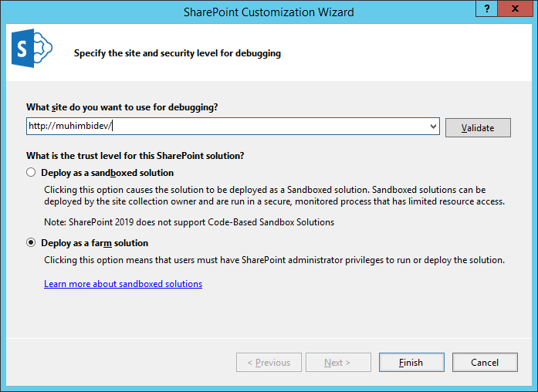The width and height of the screenshot is (538, 392).
Task: Expand the debugging site URL dropdown
Action: (433, 127)
